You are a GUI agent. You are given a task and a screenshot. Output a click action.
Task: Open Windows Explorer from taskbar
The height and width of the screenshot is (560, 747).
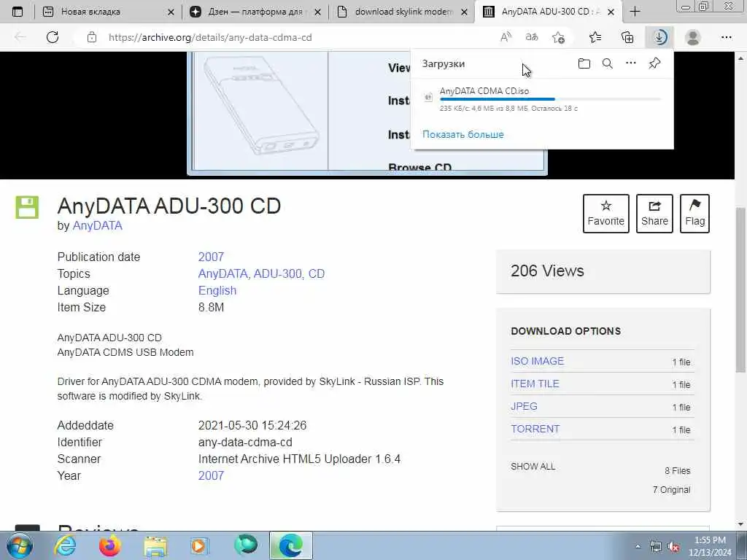pos(155,547)
